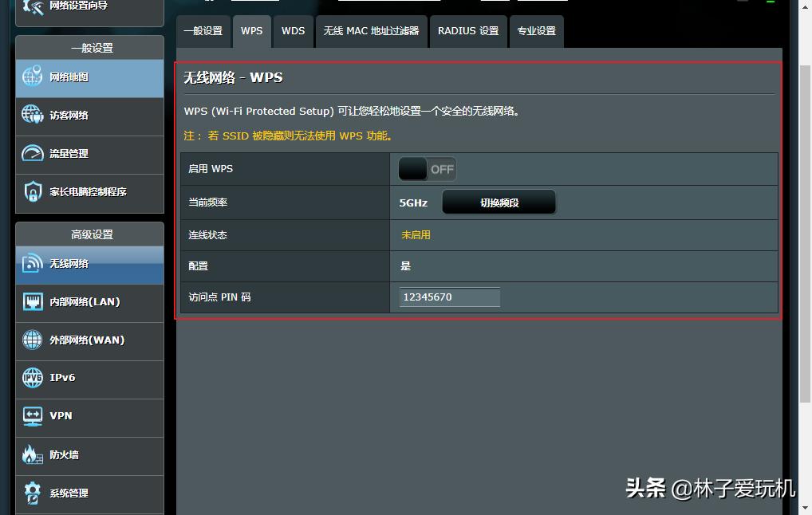
Task: Switch to the 专业设置 tab
Action: coord(536,31)
